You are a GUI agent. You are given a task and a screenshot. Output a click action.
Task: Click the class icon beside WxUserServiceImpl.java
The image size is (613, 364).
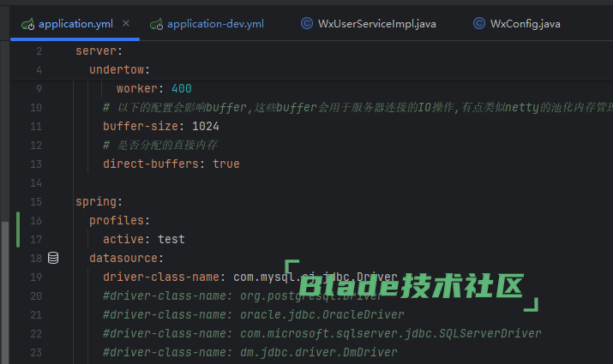(307, 23)
